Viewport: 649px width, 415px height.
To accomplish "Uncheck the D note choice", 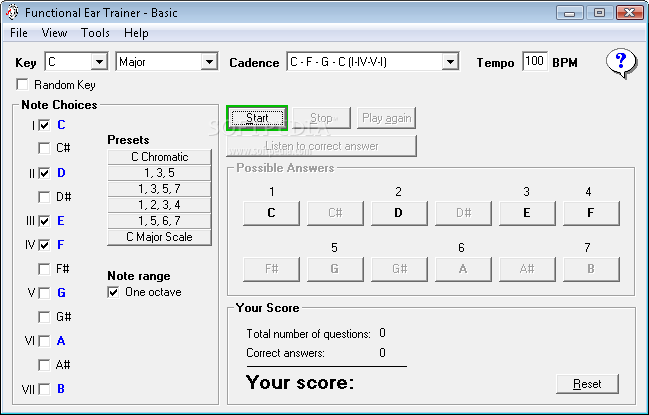I will click(44, 173).
